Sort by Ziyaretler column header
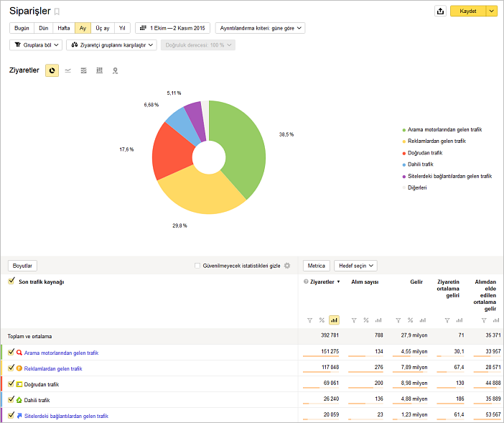This screenshot has width=504, height=423. coord(322,282)
